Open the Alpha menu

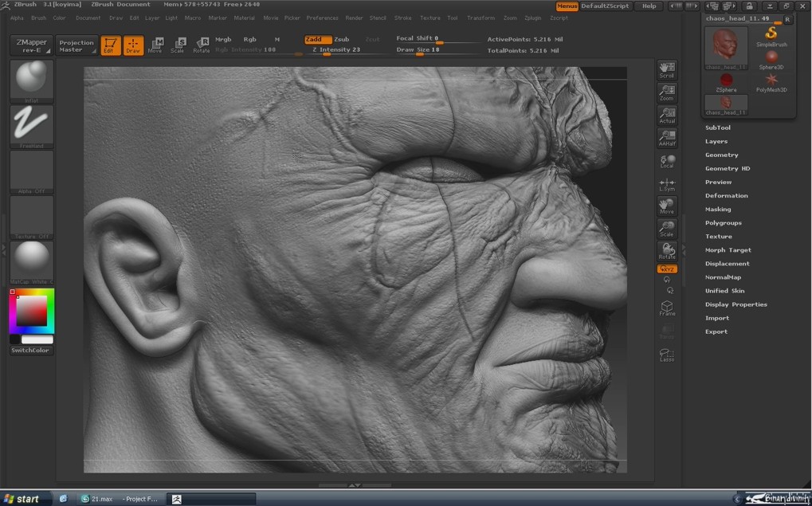tap(17, 18)
